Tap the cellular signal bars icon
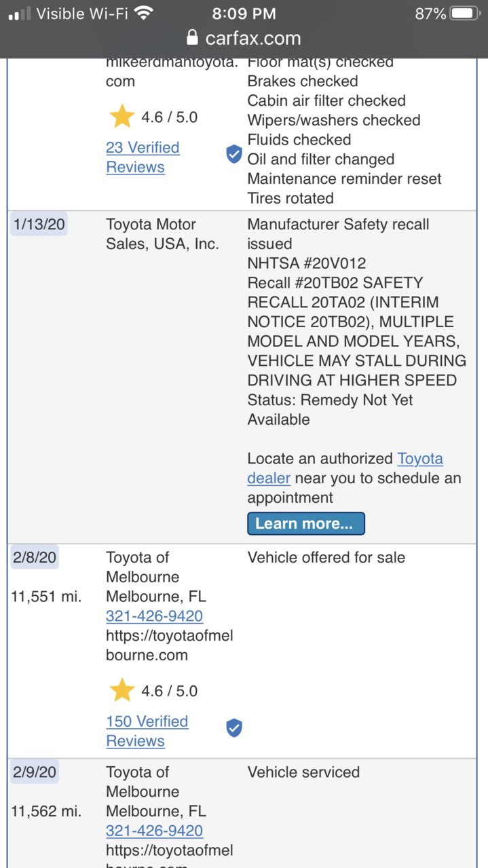This screenshot has width=488, height=868. (19, 14)
